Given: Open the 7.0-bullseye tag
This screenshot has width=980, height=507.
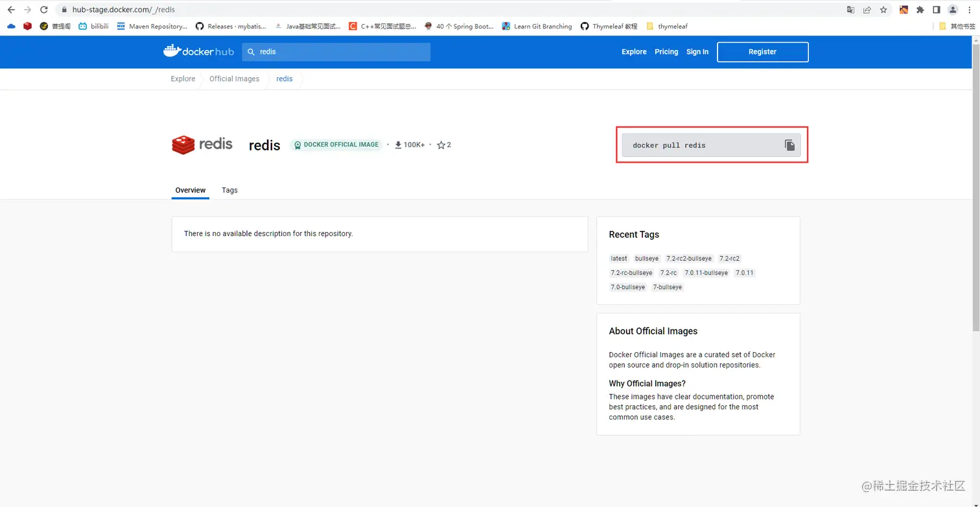Looking at the screenshot, I should click(628, 287).
